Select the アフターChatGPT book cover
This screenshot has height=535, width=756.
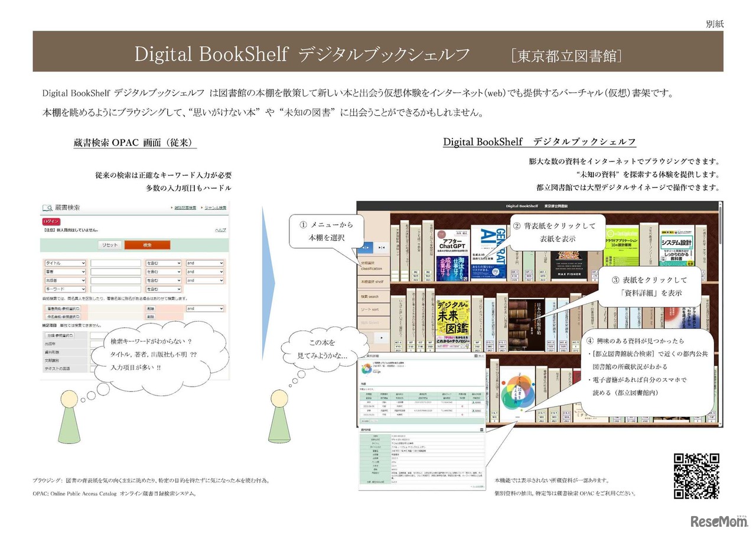[451, 253]
